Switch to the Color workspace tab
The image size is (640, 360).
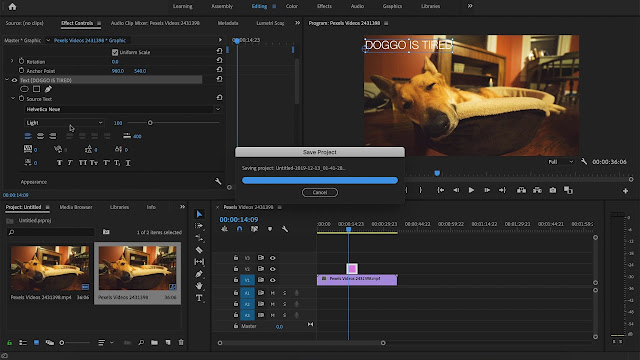(x=291, y=6)
